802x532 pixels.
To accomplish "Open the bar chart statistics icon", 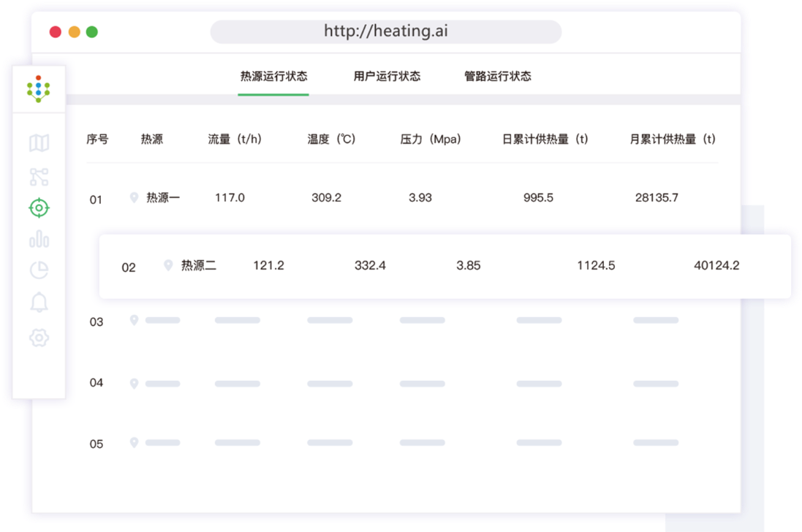I will click(x=39, y=239).
